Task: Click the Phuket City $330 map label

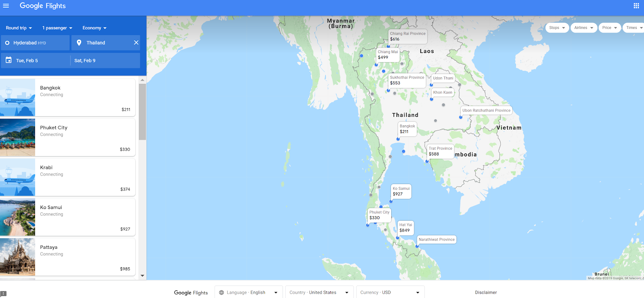Action: 380,215
